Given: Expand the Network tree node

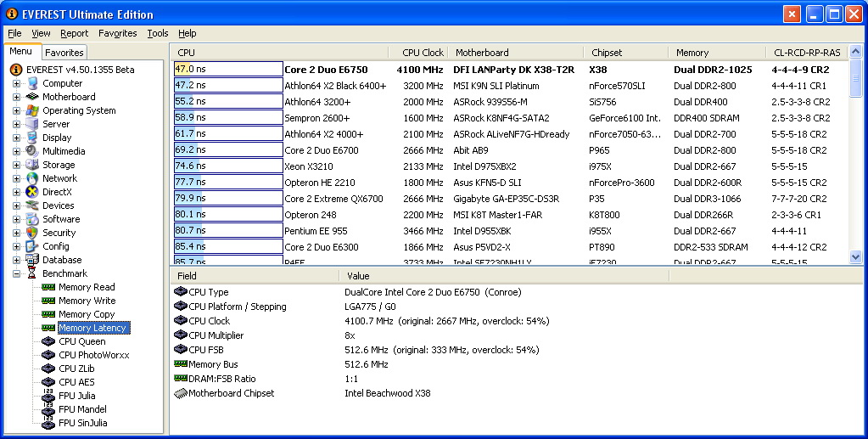Looking at the screenshot, I should click(x=17, y=178).
